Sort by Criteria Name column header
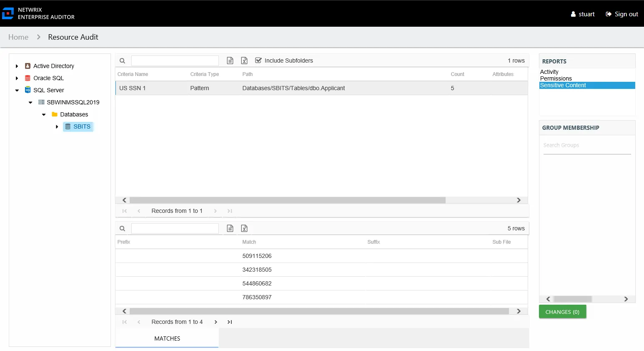This screenshot has width=644, height=351. [133, 74]
